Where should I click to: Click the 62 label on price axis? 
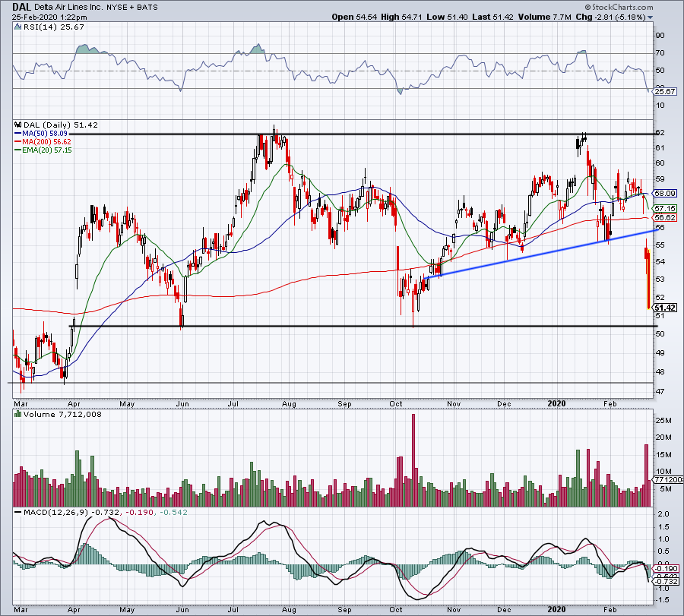(x=660, y=132)
